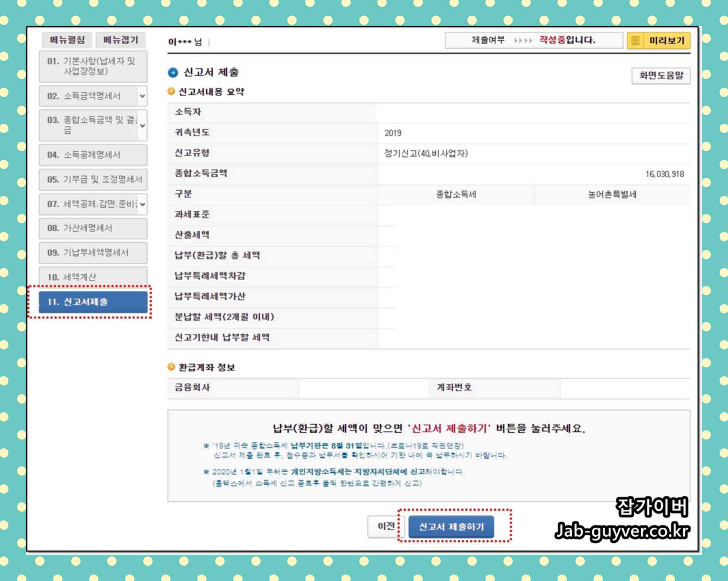Viewport: 728px width, 581px height.
Task: Open menu 01. 기본사항(납세자 및 사업장정보)
Action: click(93, 66)
